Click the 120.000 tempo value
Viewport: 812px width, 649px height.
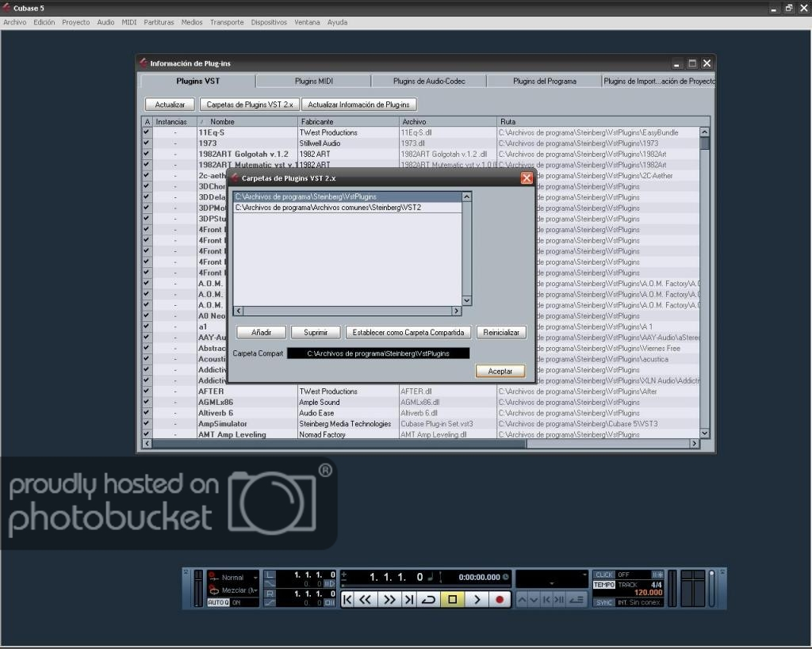click(x=648, y=593)
